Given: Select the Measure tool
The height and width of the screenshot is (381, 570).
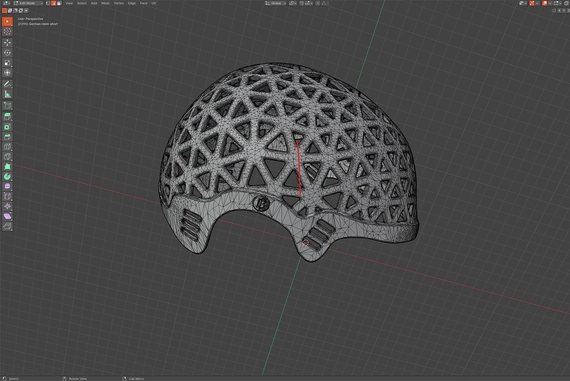Looking at the screenshot, I should tap(7, 94).
